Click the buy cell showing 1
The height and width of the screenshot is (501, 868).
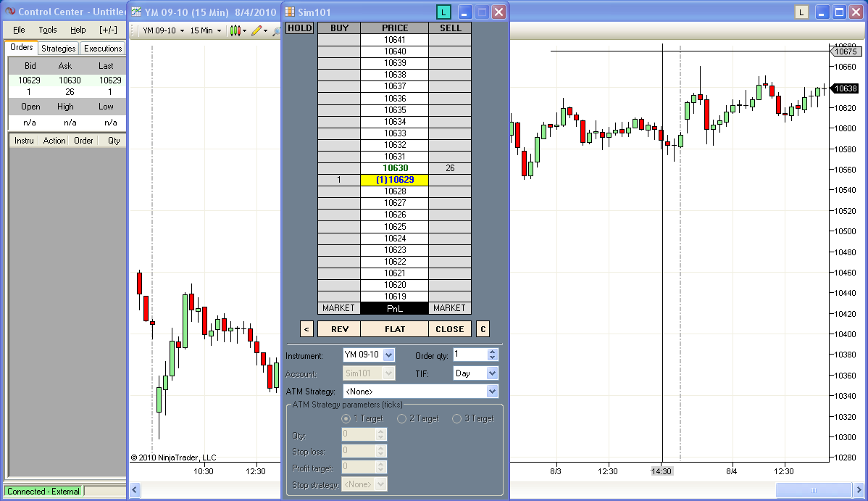(x=339, y=180)
